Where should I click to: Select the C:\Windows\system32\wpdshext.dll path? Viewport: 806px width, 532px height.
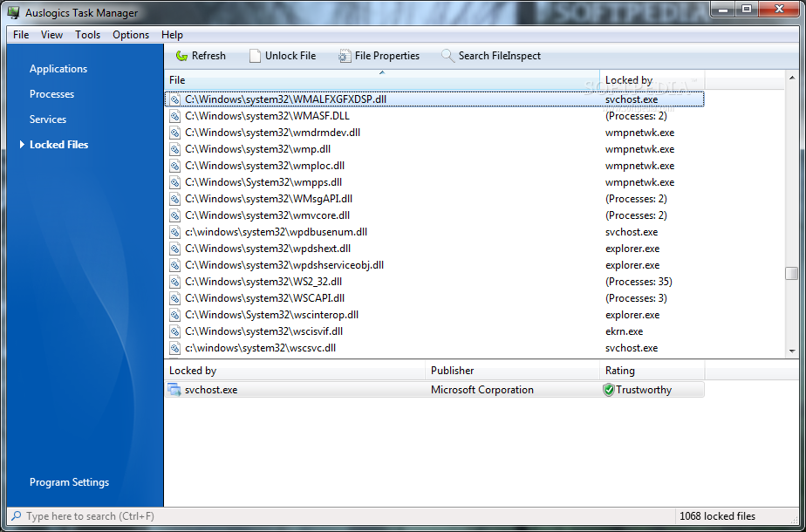268,249
